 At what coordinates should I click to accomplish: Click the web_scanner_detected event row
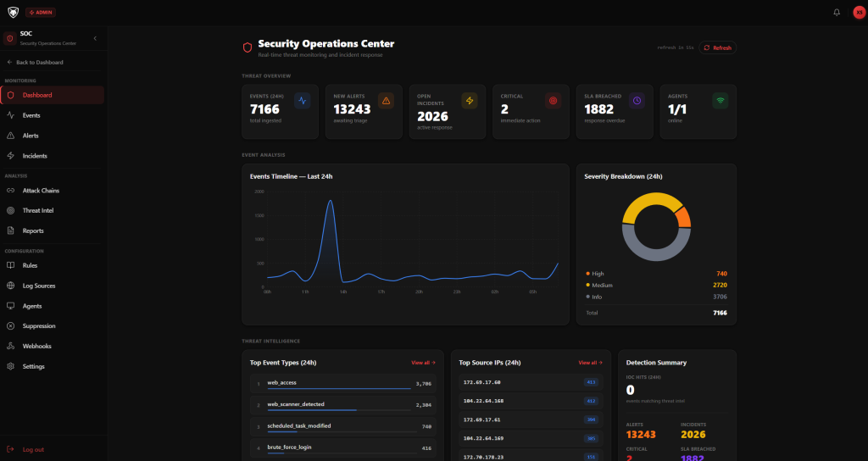(x=342, y=405)
